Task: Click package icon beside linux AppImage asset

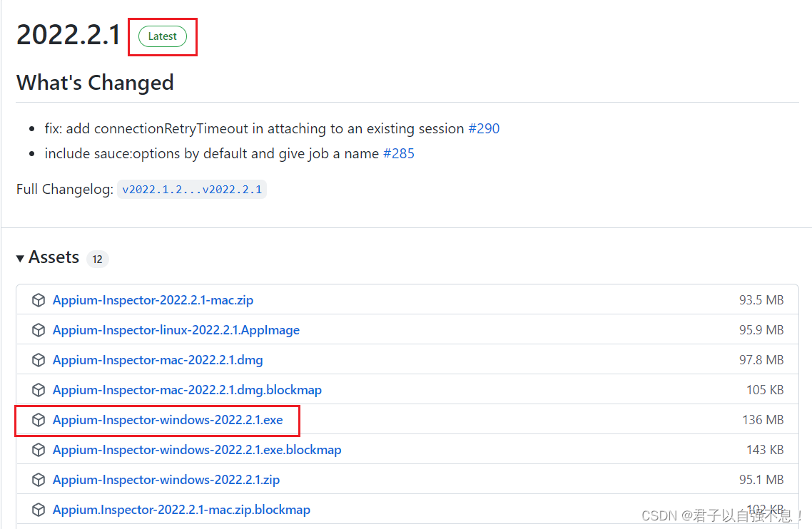Action: tap(39, 330)
